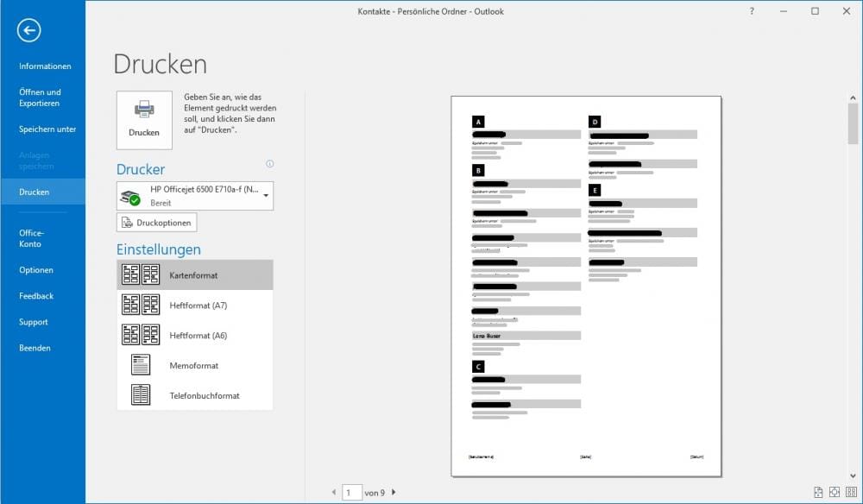Image resolution: width=863 pixels, height=504 pixels.
Task: Choose Heftformat (A7) print style
Action: [x=195, y=306]
